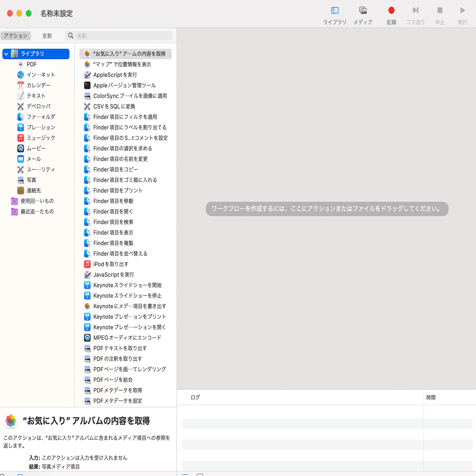Select the テキスト category
476x476 pixels.
point(31,96)
